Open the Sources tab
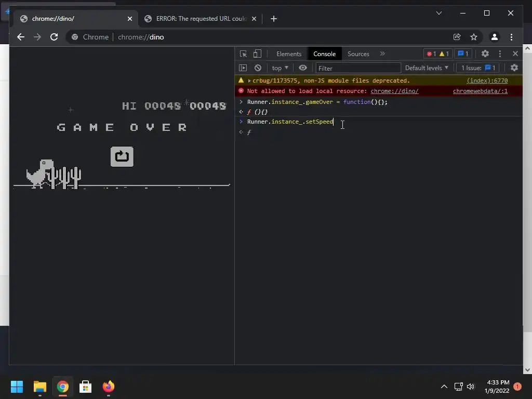Viewport: 532px width, 399px height. point(358,54)
